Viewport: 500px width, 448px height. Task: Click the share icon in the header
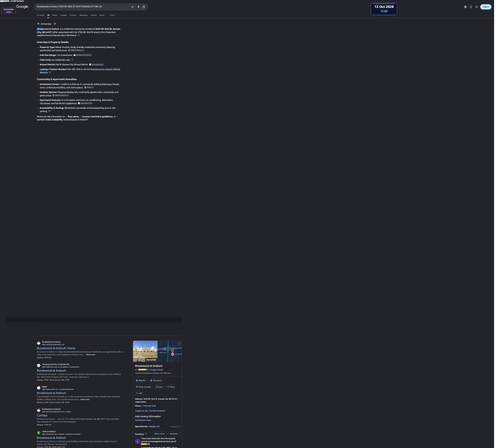[x=471, y=7]
